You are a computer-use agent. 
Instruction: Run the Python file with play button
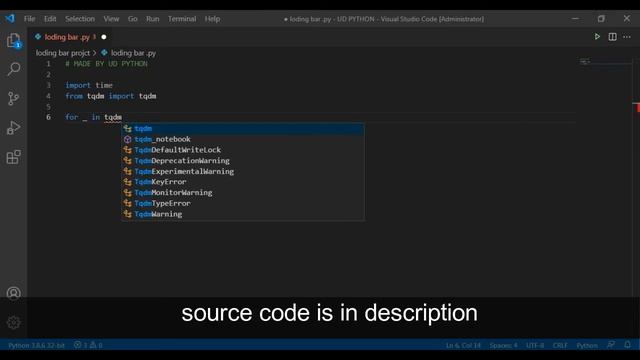tap(597, 37)
